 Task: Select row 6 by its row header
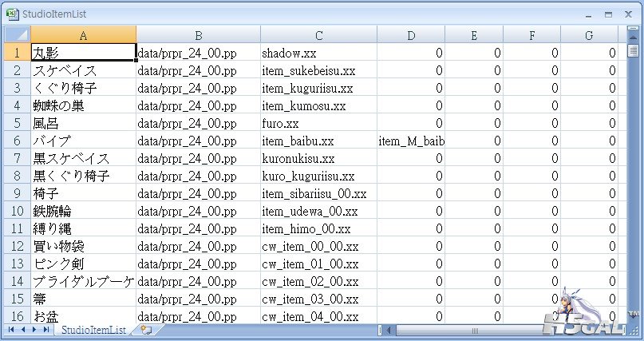click(17, 141)
